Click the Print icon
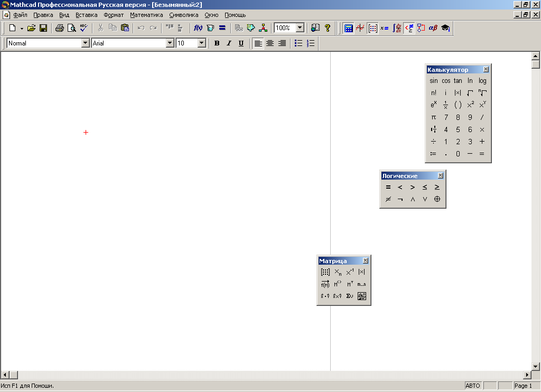This screenshot has height=392, width=541. pos(60,28)
